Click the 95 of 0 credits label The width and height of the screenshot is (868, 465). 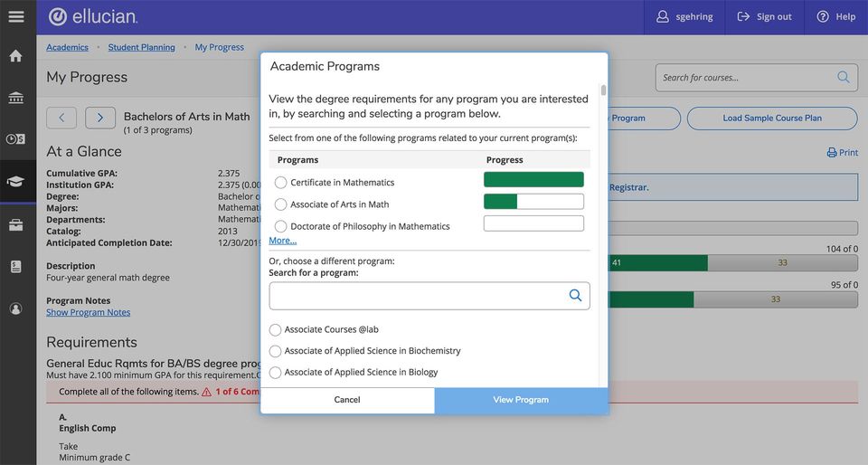[x=844, y=285]
